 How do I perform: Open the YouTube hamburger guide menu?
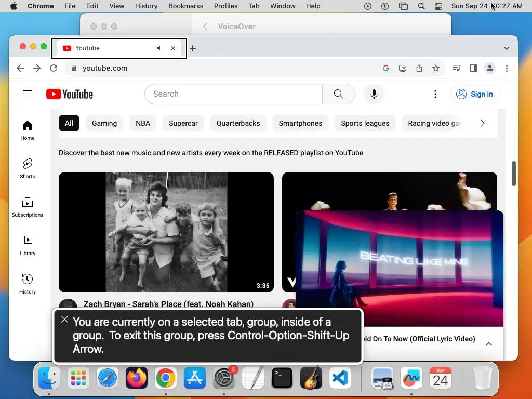[28, 94]
